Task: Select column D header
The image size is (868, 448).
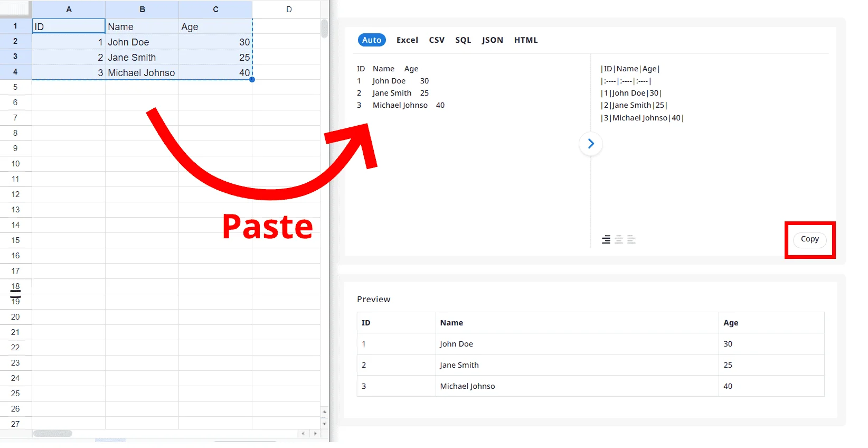Action: coord(289,10)
